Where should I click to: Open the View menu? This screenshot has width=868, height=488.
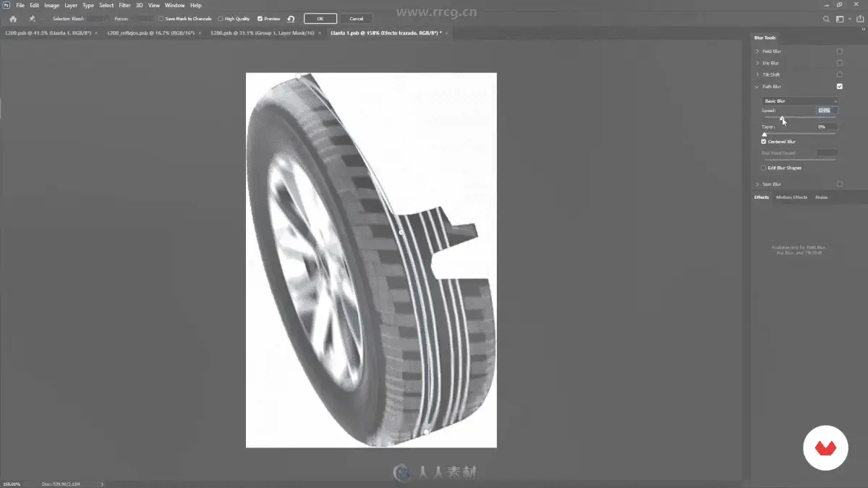coord(154,5)
